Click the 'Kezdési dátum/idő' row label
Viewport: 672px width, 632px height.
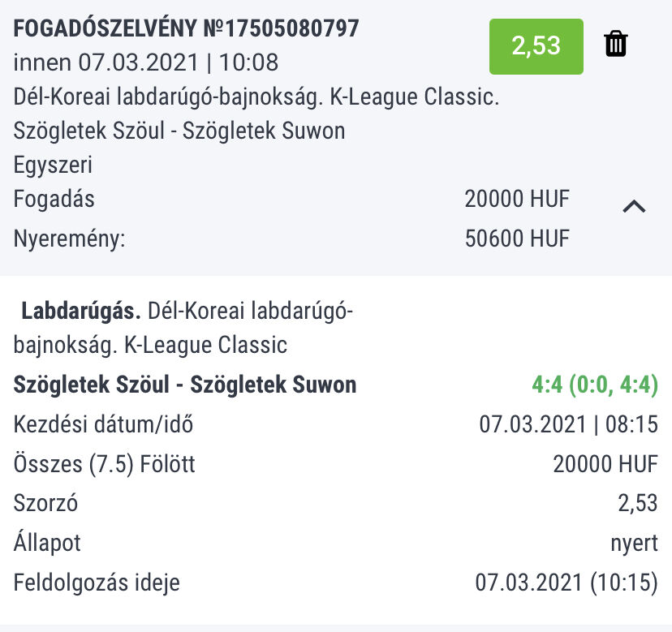pos(104,424)
